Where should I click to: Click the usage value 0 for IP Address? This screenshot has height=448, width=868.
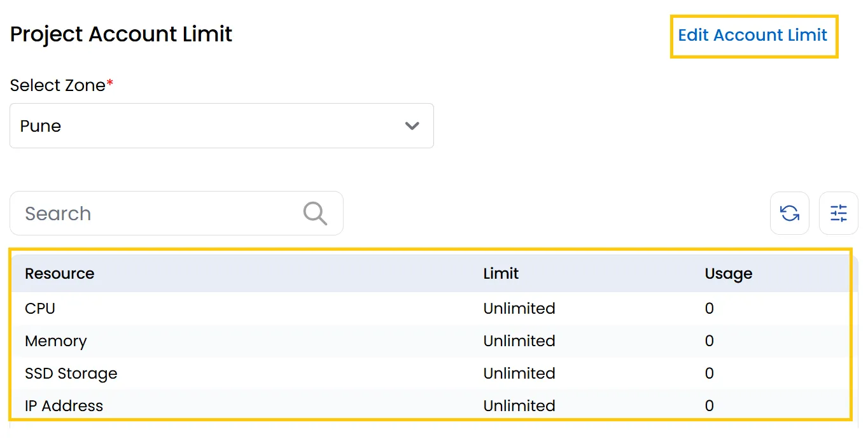[x=710, y=406]
